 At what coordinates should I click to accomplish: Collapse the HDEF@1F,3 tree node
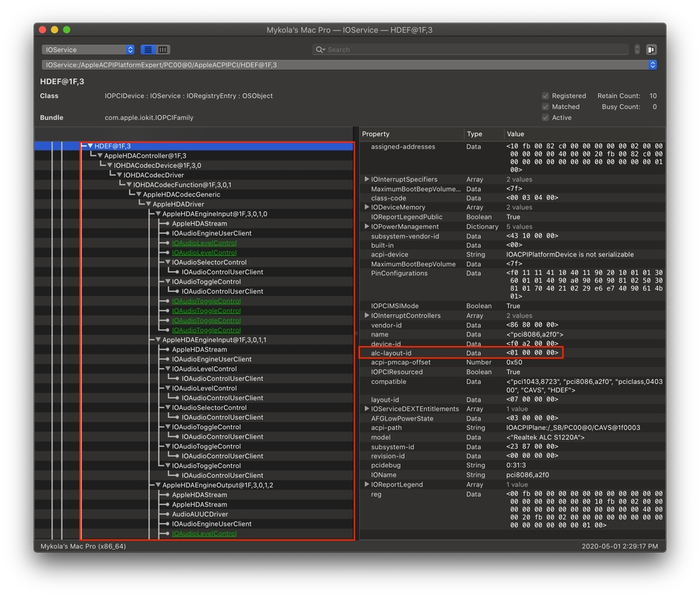[90, 146]
